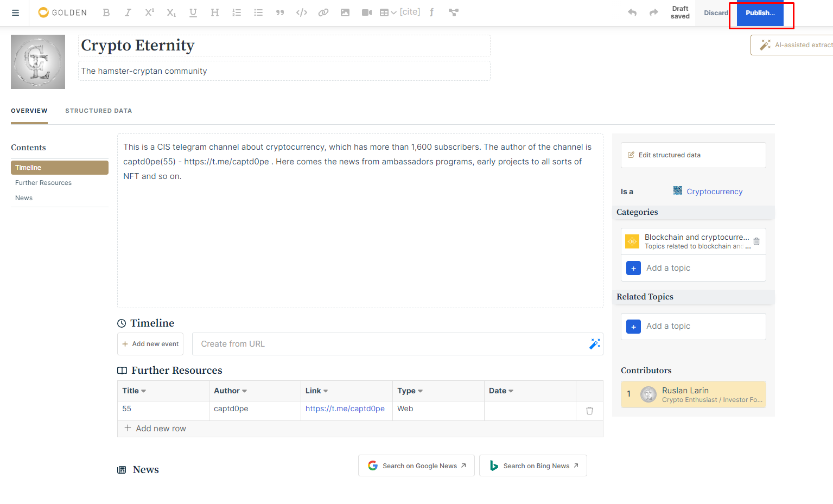
Task: Switch to the Structured Data tab
Action: point(99,111)
